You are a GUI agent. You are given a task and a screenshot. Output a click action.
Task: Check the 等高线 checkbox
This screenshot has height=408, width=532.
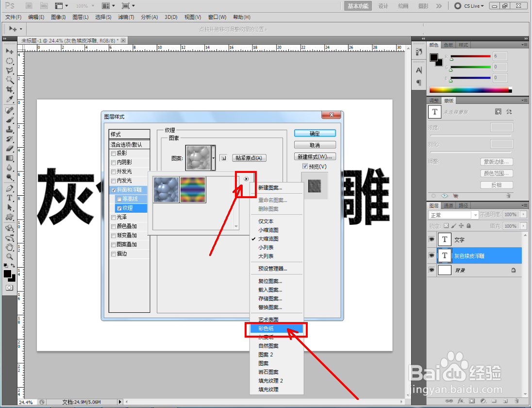tap(119, 199)
